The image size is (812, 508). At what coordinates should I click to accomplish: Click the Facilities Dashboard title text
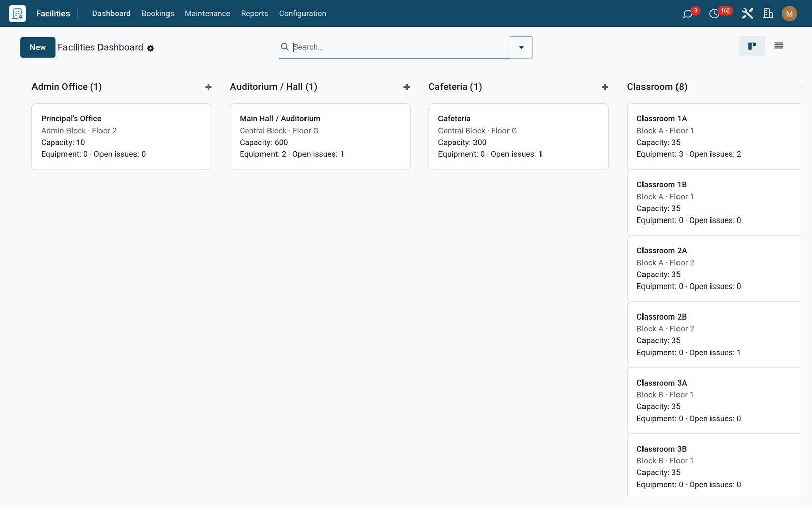tap(100, 47)
